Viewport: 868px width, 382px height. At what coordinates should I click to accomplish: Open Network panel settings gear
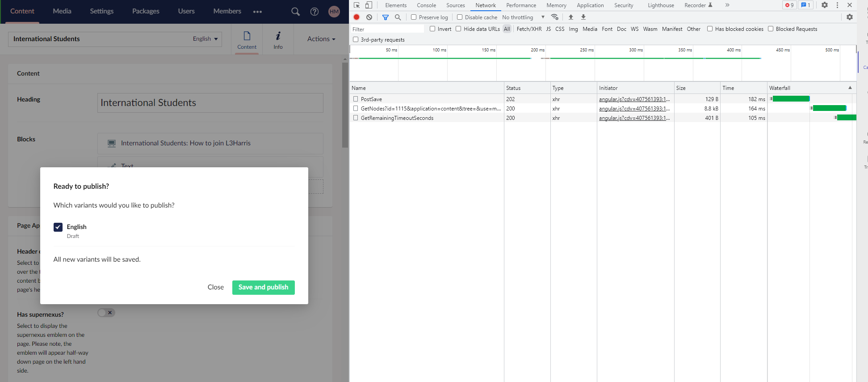pos(850,17)
